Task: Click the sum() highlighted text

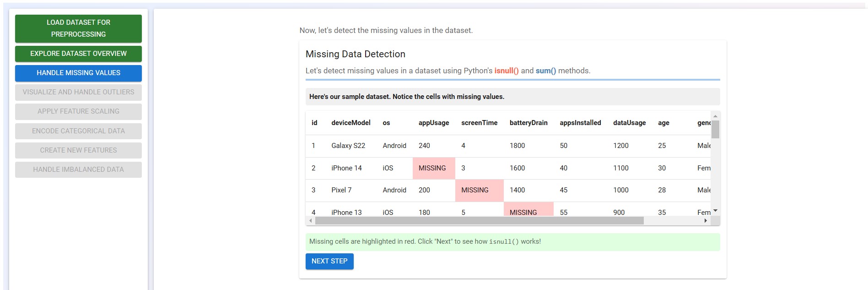Action: click(546, 71)
